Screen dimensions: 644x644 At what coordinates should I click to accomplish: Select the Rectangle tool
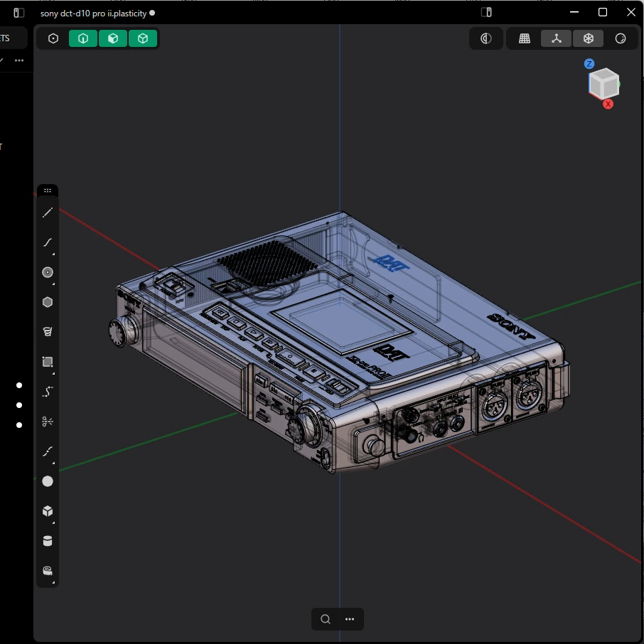pos(47,362)
